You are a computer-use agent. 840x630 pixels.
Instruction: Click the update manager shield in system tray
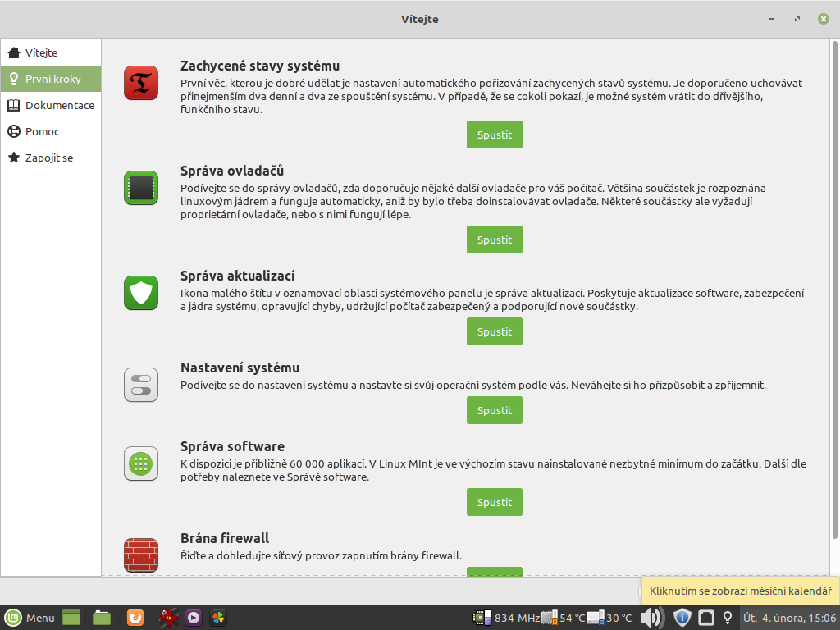(x=682, y=618)
